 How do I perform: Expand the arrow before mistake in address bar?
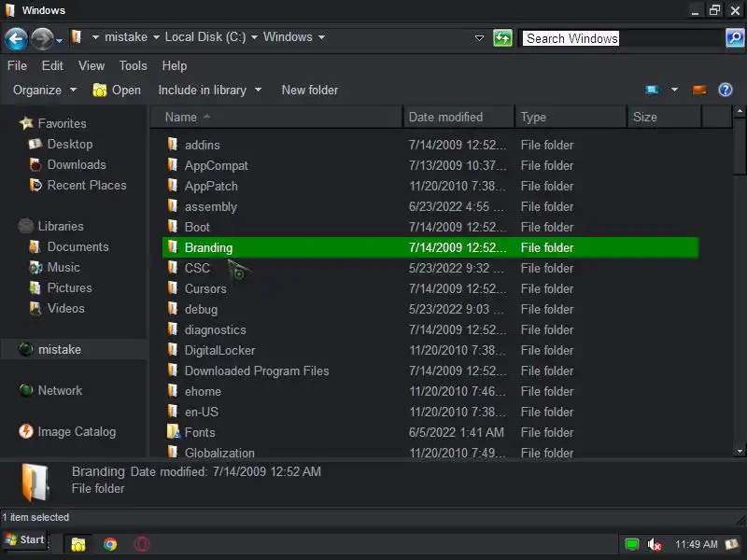click(x=95, y=37)
